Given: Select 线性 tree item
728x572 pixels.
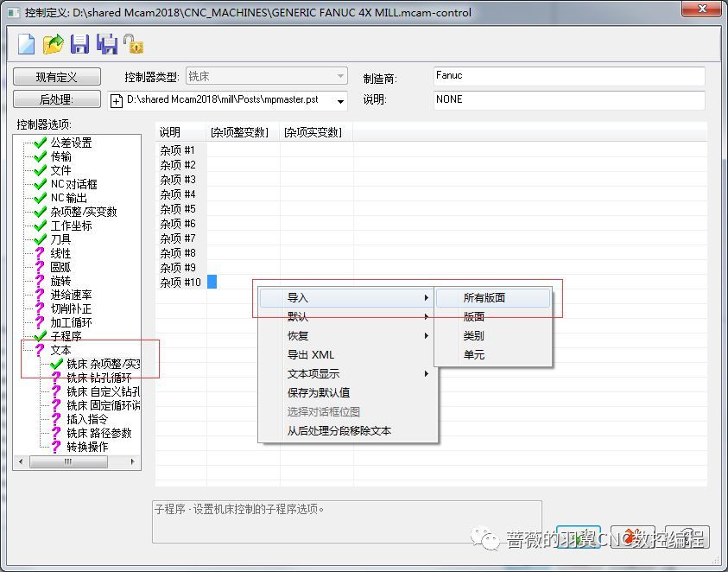Looking at the screenshot, I should pos(60,253).
